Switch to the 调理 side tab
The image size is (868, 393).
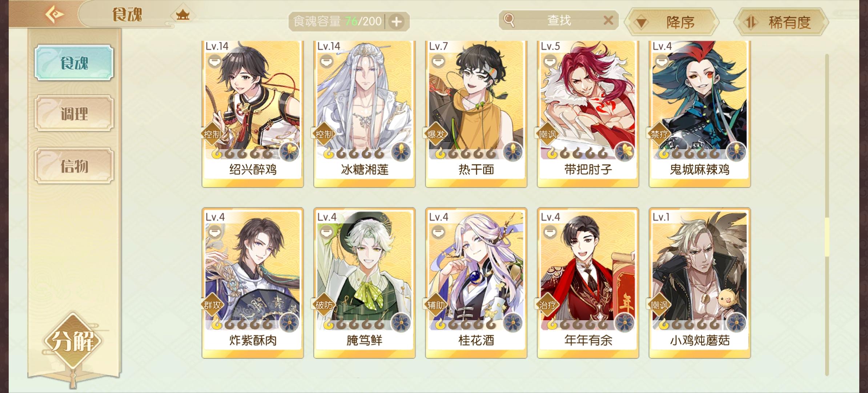click(x=74, y=114)
